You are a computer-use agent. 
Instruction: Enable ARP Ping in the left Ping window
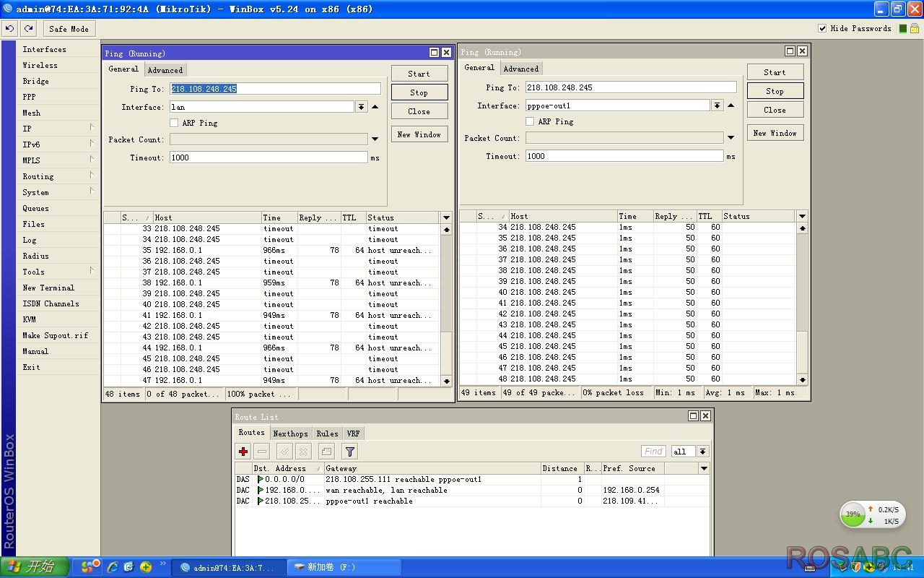coord(174,123)
